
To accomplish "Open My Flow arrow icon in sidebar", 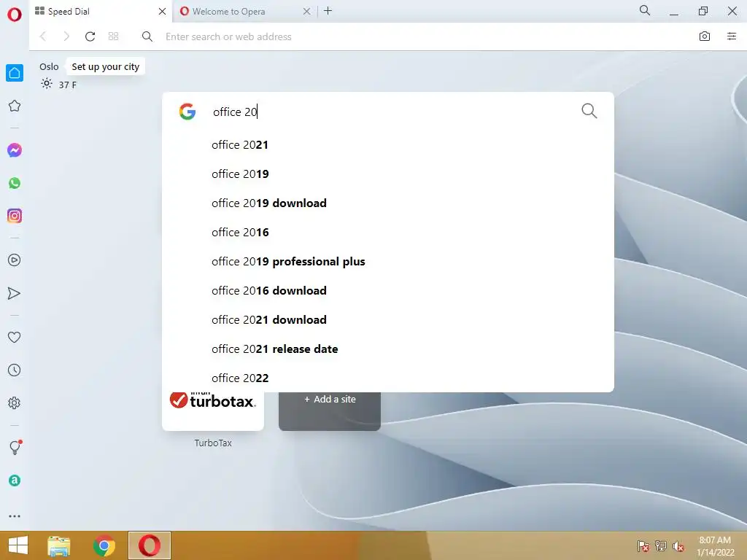I will click(x=15, y=293).
